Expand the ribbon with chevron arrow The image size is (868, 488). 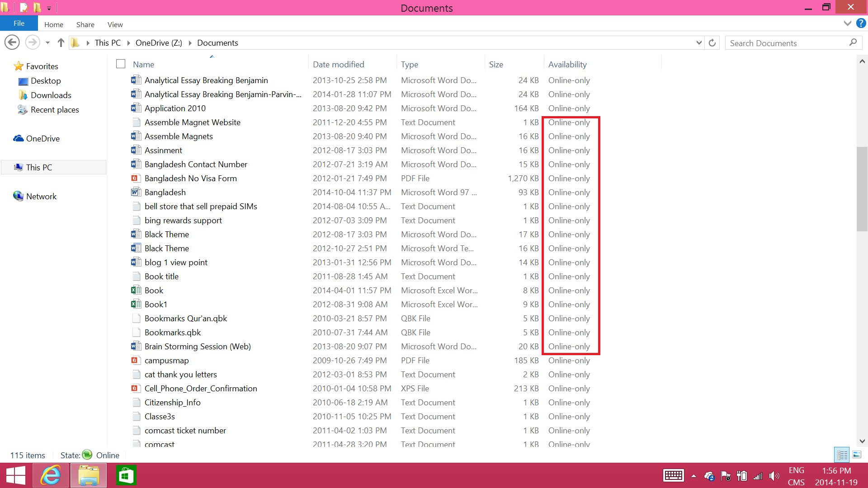(847, 23)
